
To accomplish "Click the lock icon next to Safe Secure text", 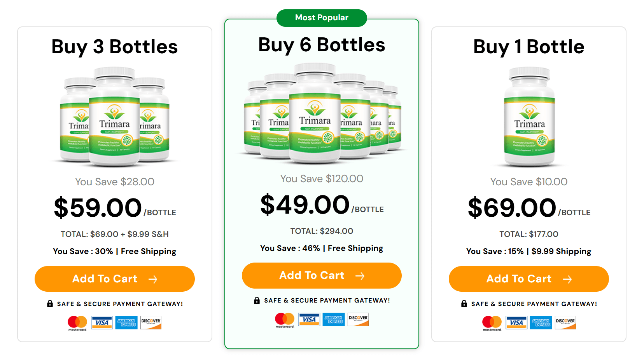I will 49,304.
